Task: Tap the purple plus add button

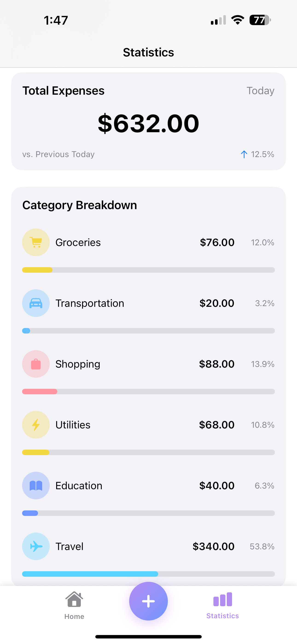Action: [148, 601]
